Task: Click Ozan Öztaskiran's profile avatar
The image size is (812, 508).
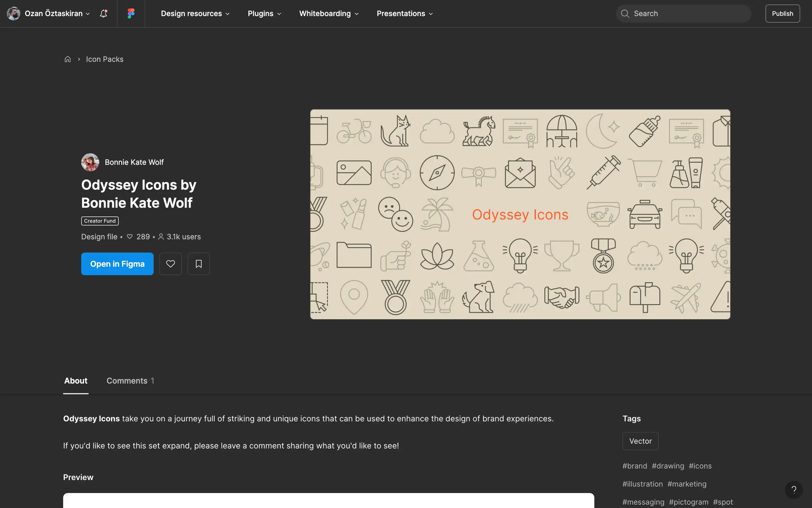Action: click(14, 14)
